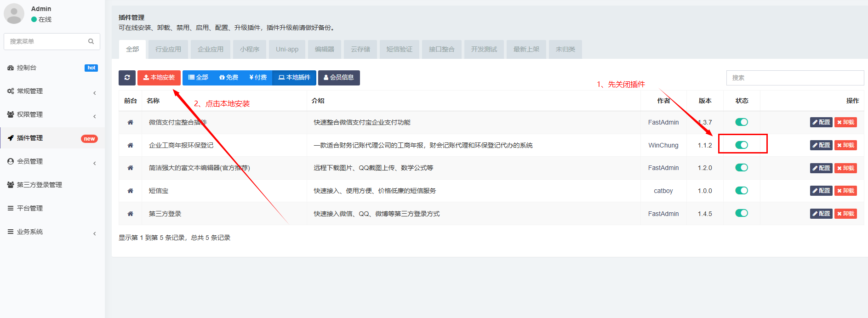This screenshot has width=868, height=318.
Task: Uninstall 短信宝 with the 卸载 button
Action: [845, 191]
